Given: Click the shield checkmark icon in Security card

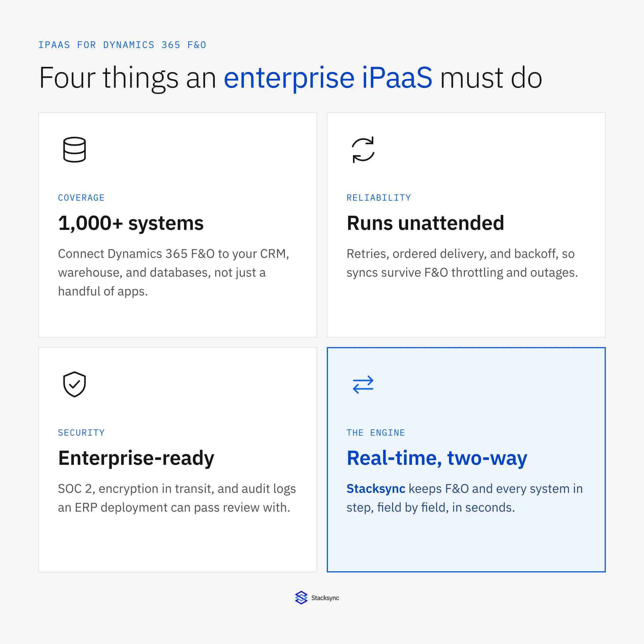Looking at the screenshot, I should (74, 384).
